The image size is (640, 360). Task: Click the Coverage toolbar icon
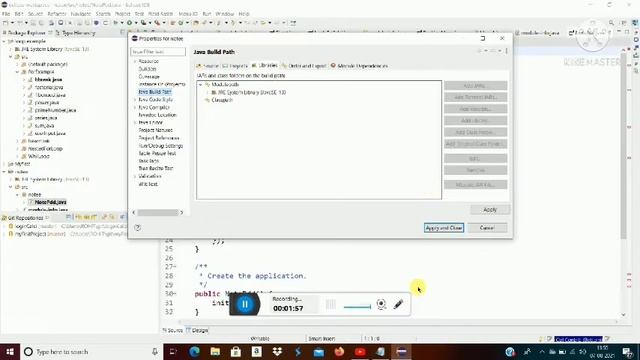(143, 23)
